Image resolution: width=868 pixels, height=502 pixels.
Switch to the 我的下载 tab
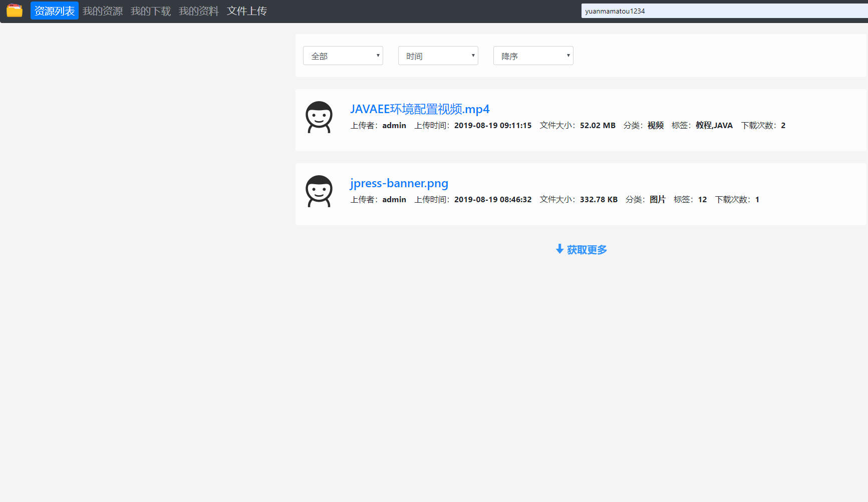(150, 11)
